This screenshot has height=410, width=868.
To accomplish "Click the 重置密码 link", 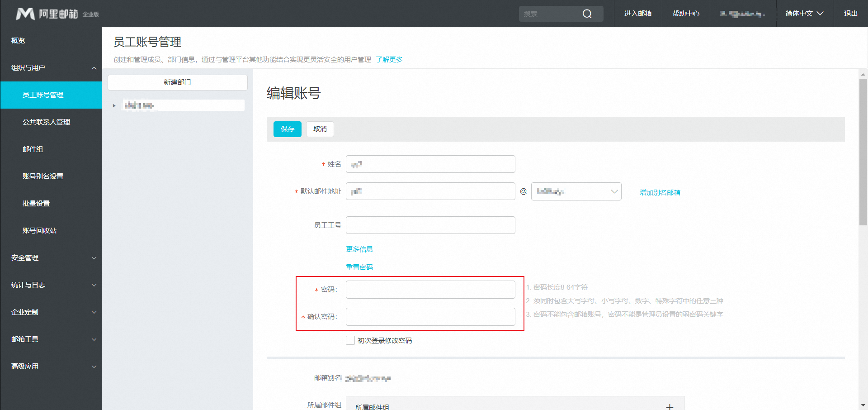I will 359,267.
